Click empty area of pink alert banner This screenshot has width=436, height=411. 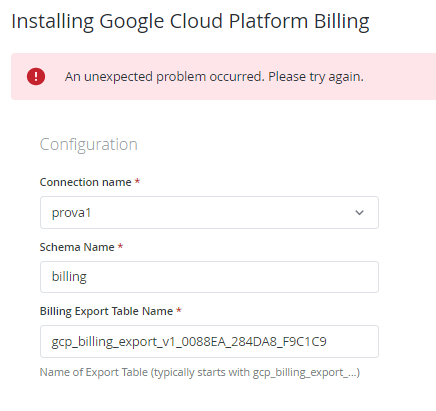400,77
